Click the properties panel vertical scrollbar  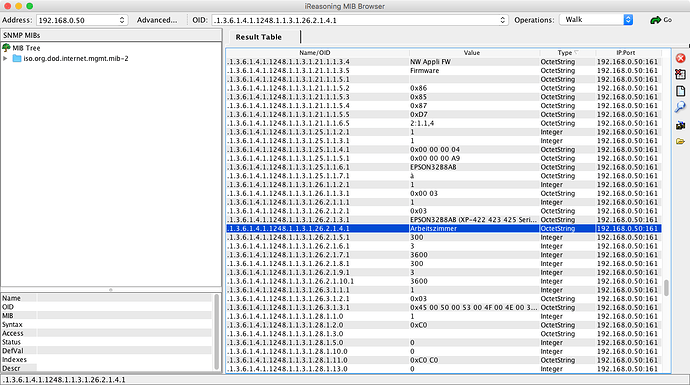tap(217, 332)
